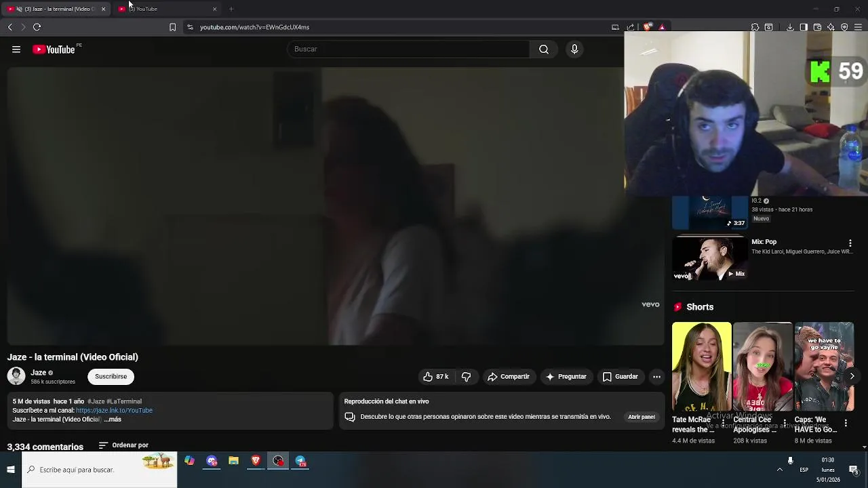
Task: Save the video with Guardar
Action: 620,376
